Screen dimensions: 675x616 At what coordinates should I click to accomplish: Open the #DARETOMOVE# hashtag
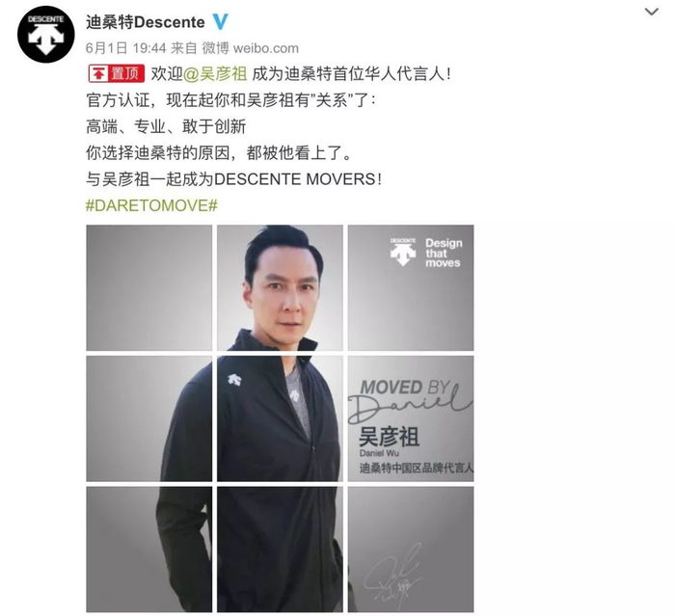click(x=151, y=205)
